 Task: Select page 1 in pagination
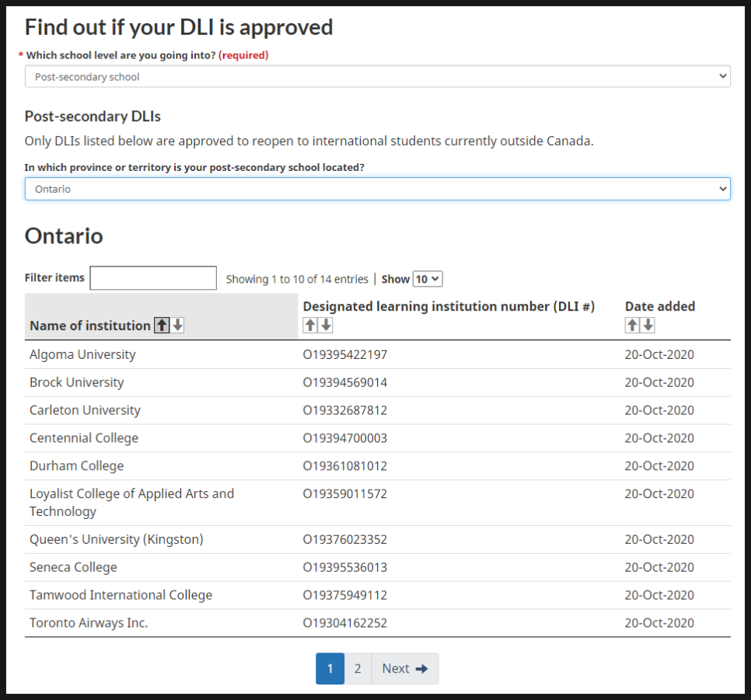pyautogui.click(x=330, y=669)
